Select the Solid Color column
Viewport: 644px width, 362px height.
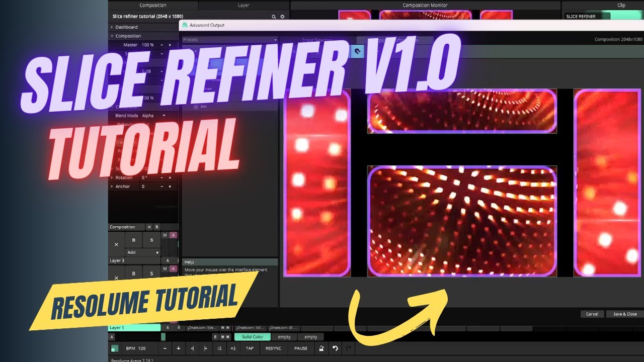253,337
